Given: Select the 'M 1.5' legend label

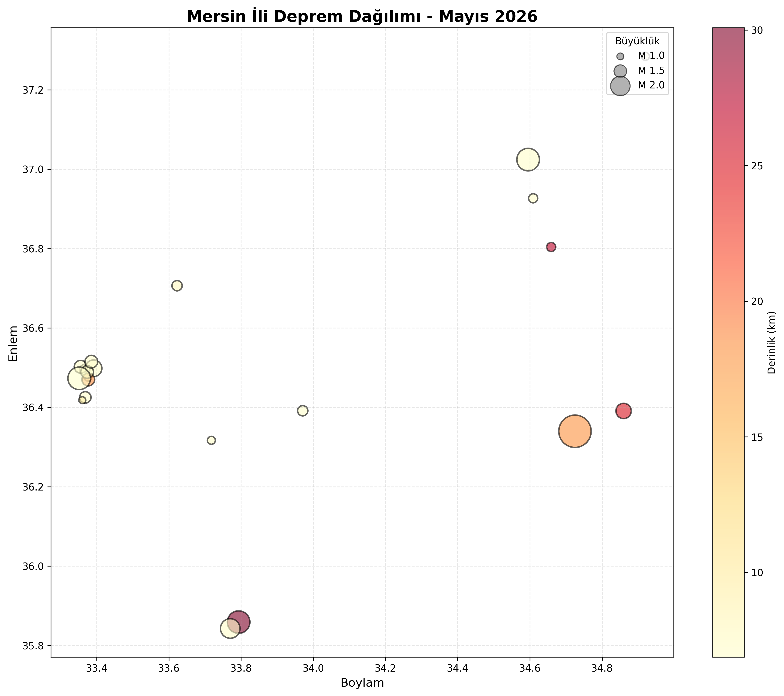Looking at the screenshot, I should (x=651, y=71).
